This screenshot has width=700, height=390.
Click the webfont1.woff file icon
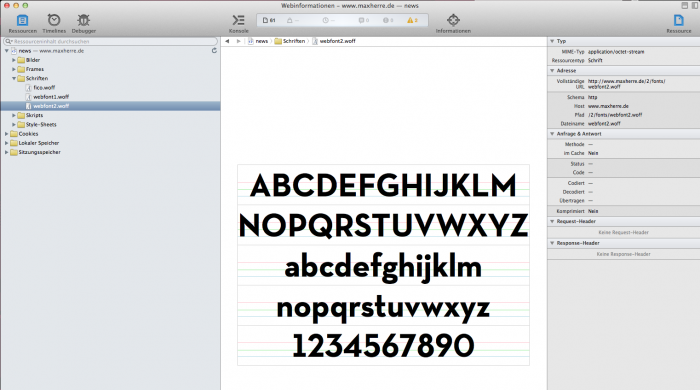pyautogui.click(x=29, y=97)
